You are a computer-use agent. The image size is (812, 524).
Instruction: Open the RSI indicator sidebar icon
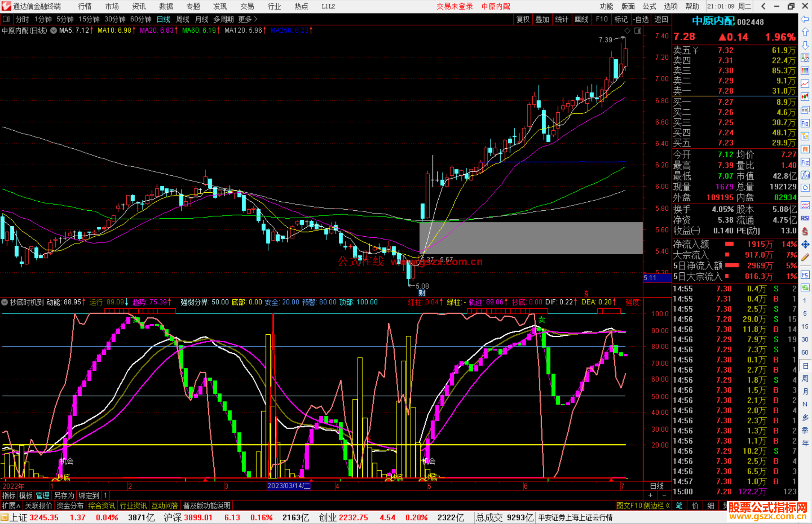[805, 218]
